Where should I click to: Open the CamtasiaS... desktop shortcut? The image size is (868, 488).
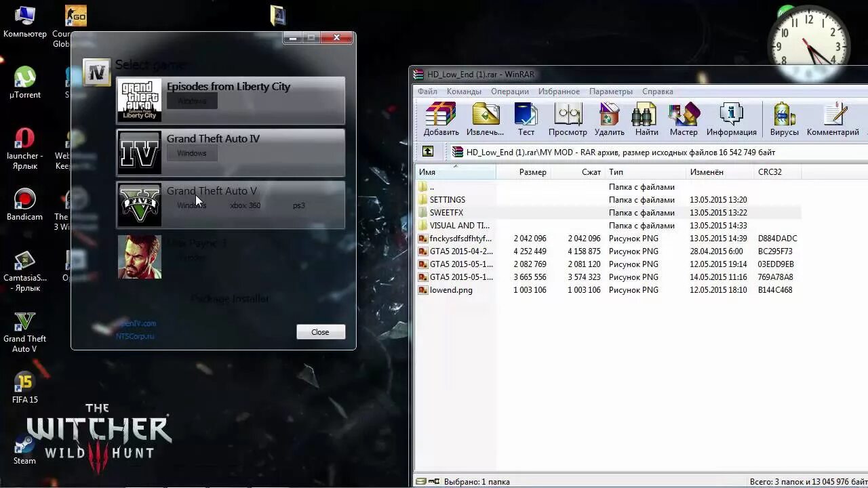[x=25, y=271]
